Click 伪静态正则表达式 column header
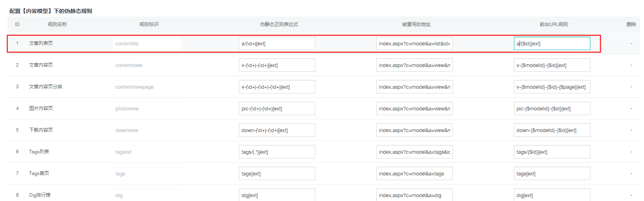 pyautogui.click(x=279, y=24)
